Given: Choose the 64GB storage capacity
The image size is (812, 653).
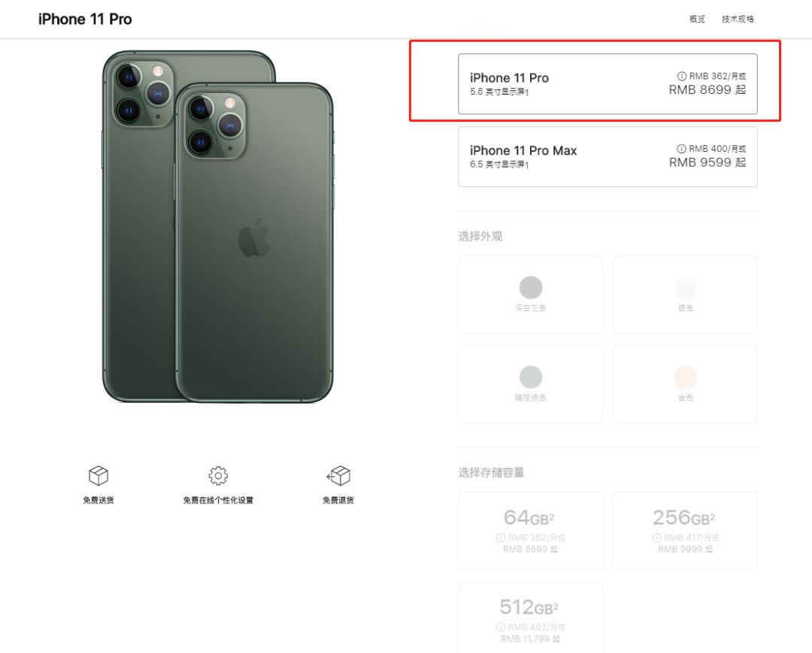Looking at the screenshot, I should (x=530, y=531).
